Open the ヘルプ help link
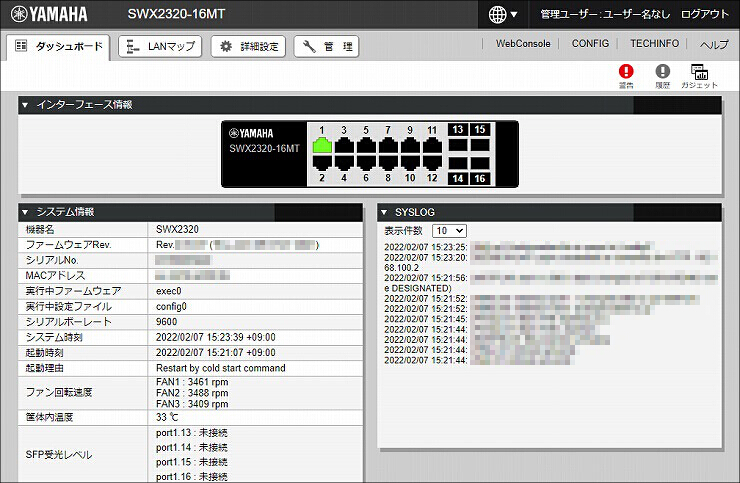740x483 pixels. pyautogui.click(x=714, y=44)
